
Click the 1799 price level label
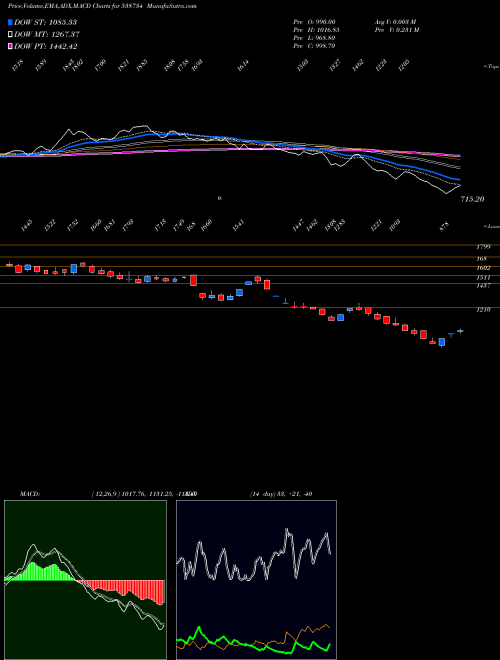[484, 247]
